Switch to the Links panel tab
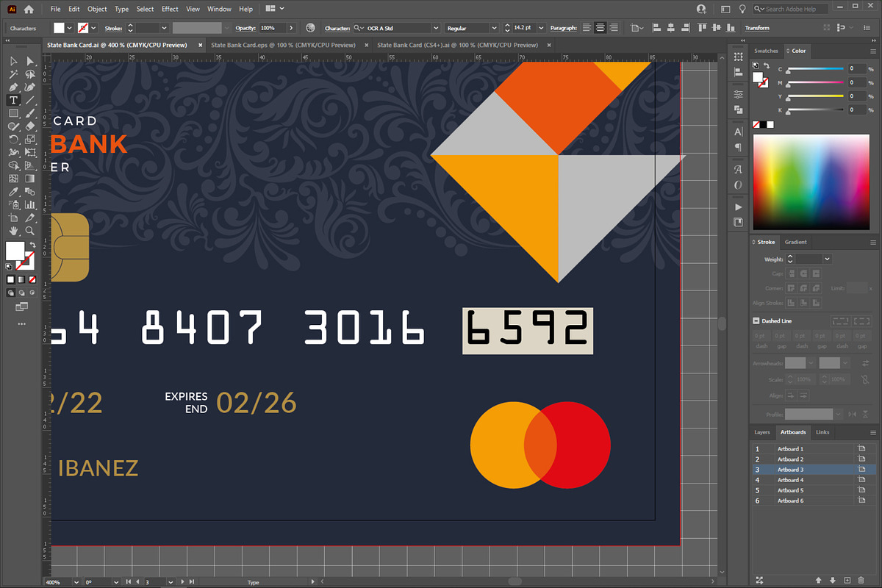 tap(822, 432)
